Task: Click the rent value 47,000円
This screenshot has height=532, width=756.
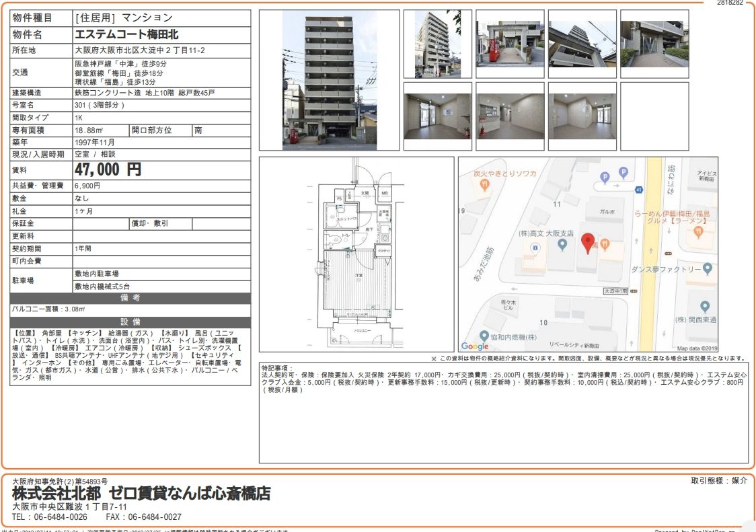Action: [108, 169]
